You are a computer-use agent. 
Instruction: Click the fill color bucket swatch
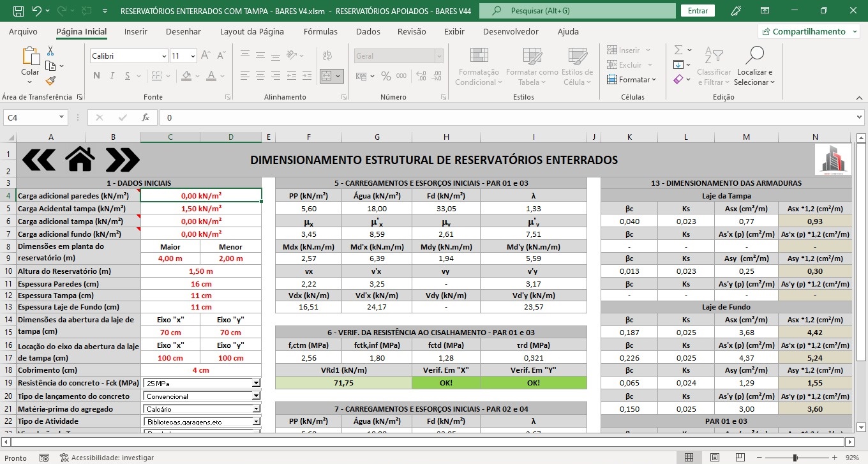pos(186,76)
